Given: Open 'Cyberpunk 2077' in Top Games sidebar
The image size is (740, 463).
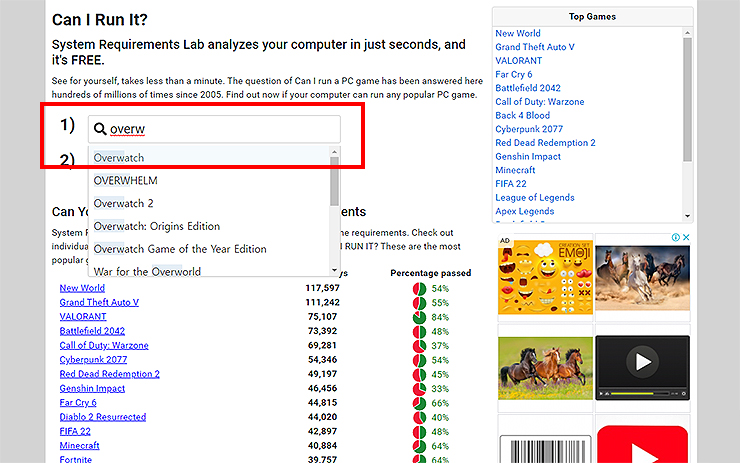Looking at the screenshot, I should click(x=529, y=129).
